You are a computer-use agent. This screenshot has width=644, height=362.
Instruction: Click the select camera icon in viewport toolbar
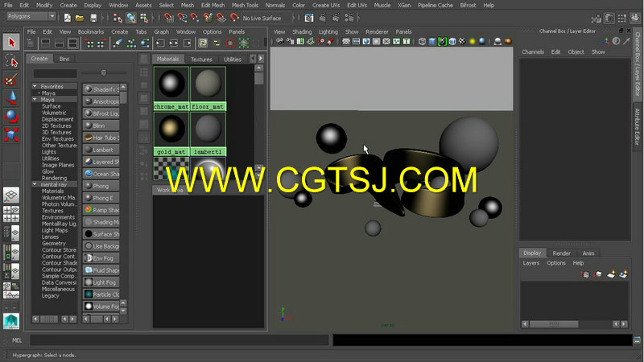click(280, 42)
